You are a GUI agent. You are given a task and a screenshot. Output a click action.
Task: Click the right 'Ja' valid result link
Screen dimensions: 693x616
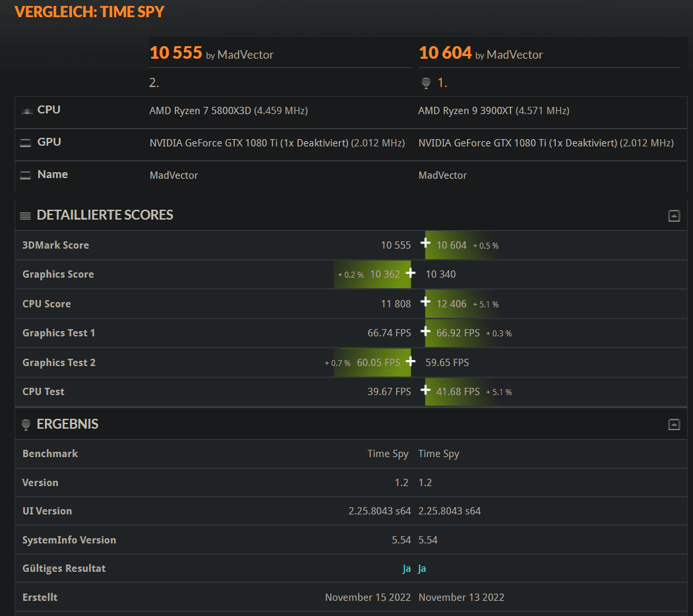(422, 569)
